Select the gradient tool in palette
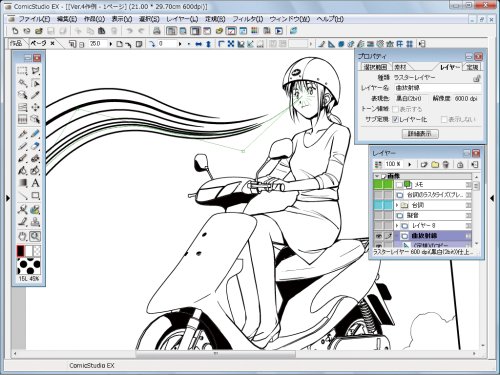The height and width of the screenshot is (375, 500). [22, 183]
